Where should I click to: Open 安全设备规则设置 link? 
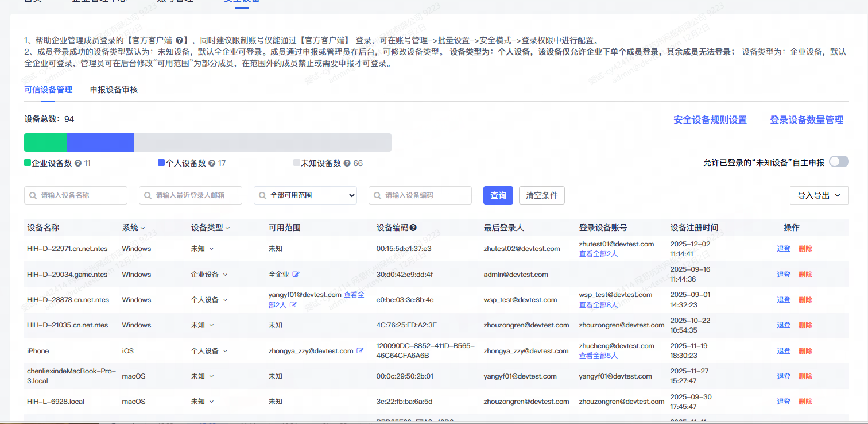pos(710,120)
